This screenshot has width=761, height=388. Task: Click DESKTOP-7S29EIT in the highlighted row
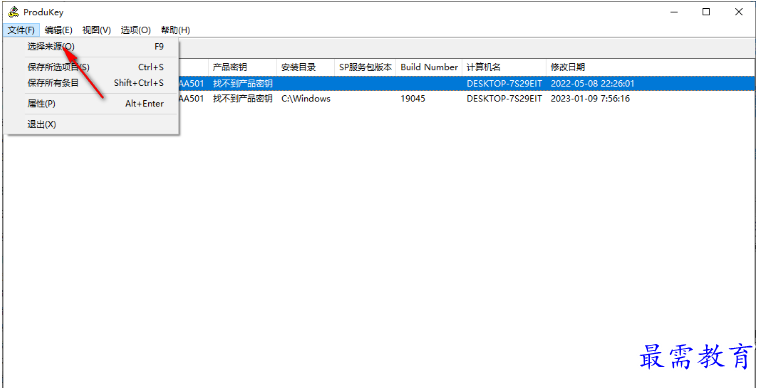click(x=504, y=84)
